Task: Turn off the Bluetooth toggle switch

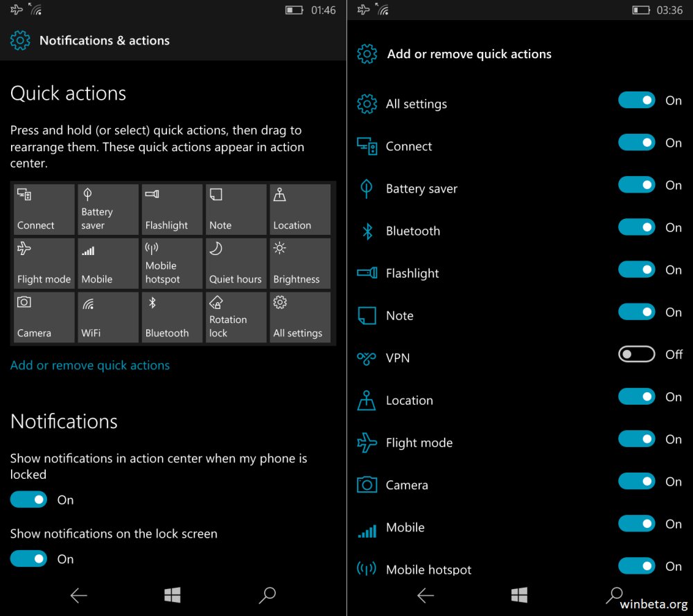Action: click(636, 227)
